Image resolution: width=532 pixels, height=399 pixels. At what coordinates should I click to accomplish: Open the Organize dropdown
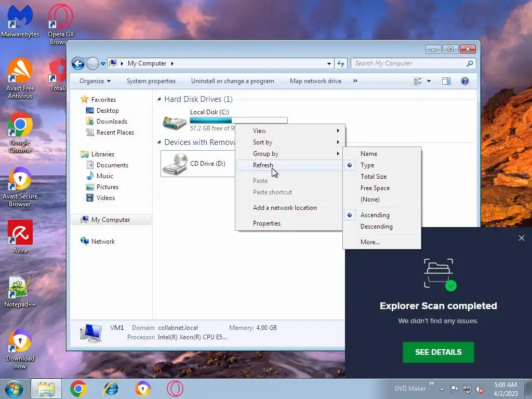pyautogui.click(x=95, y=81)
